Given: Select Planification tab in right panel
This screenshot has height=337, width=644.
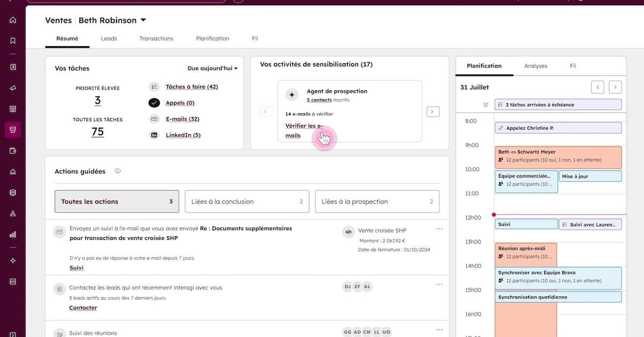Looking at the screenshot, I should (x=484, y=66).
